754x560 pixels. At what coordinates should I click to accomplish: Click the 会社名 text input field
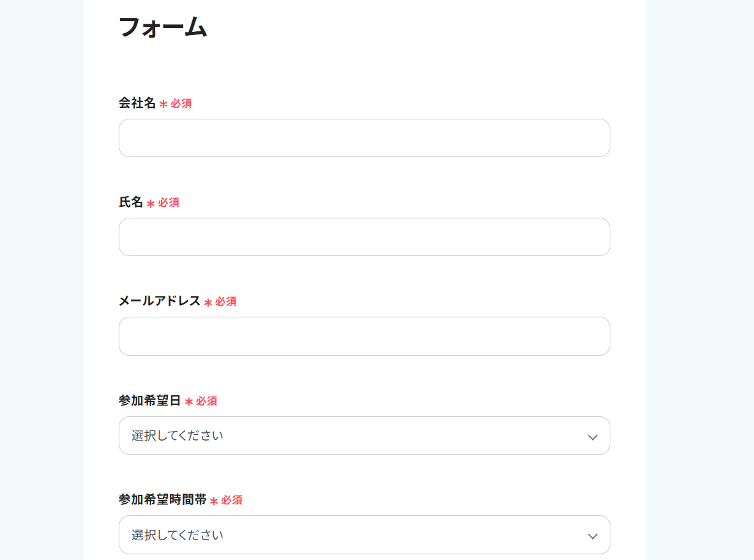tap(364, 138)
